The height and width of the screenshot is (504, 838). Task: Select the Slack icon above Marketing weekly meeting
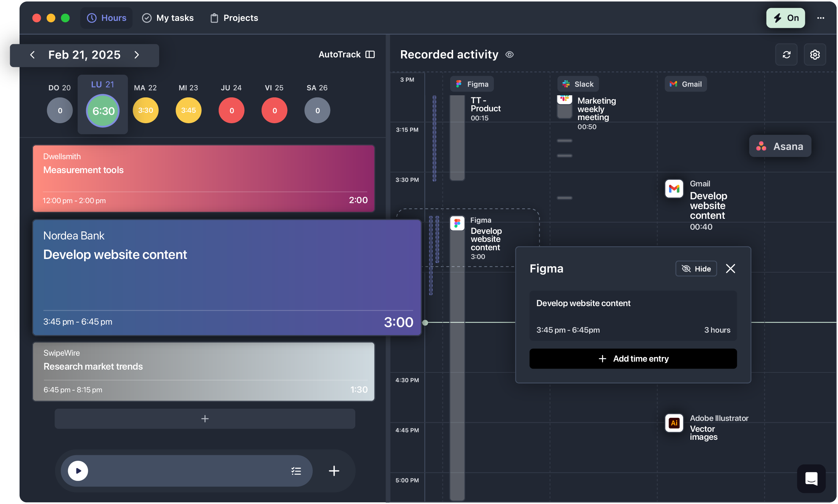tap(566, 84)
